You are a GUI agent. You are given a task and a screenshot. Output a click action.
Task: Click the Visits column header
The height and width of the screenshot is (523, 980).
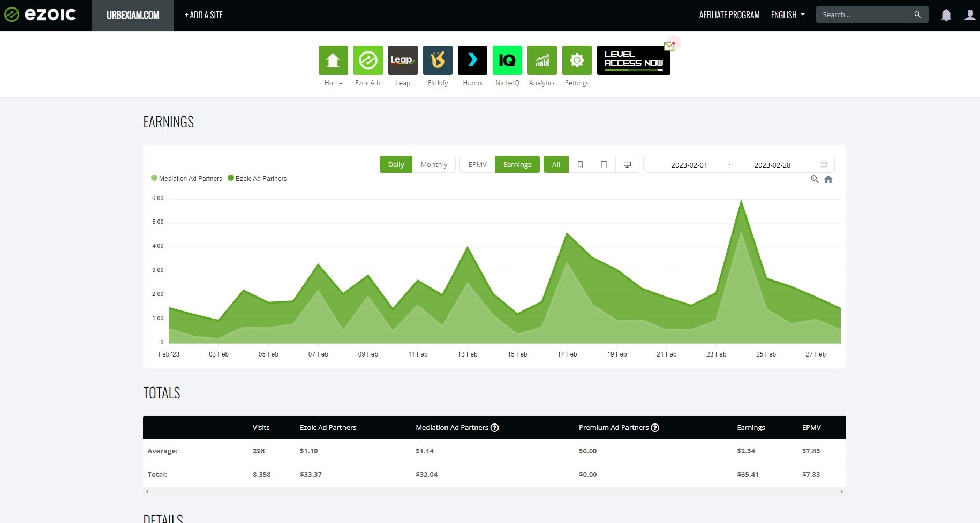tap(261, 427)
